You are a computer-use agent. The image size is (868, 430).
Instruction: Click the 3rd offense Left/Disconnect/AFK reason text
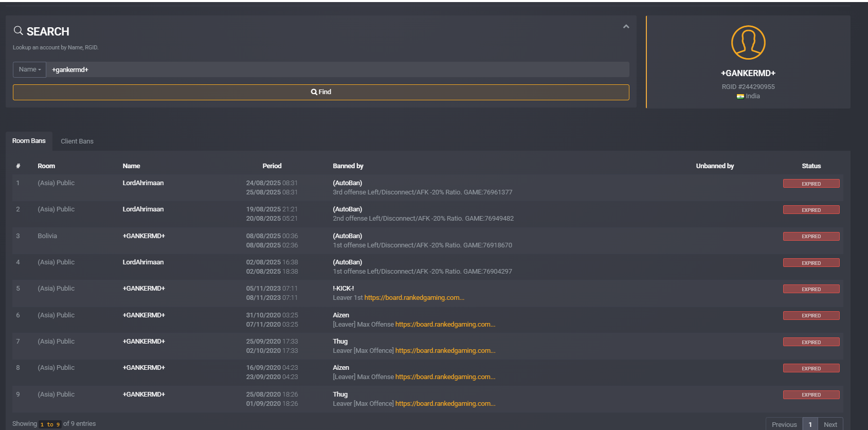423,192
